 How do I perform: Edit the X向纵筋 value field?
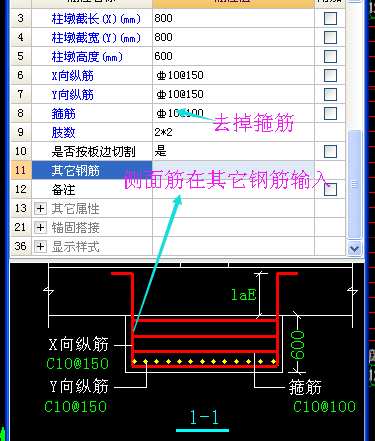(233, 75)
